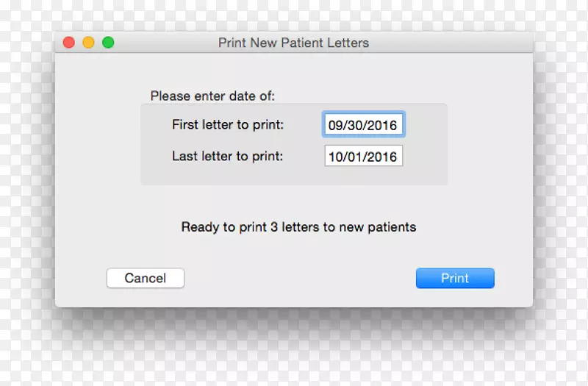588x386 pixels.
Task: Click the "Ready to print 3 letters" status text
Action: [x=298, y=227]
